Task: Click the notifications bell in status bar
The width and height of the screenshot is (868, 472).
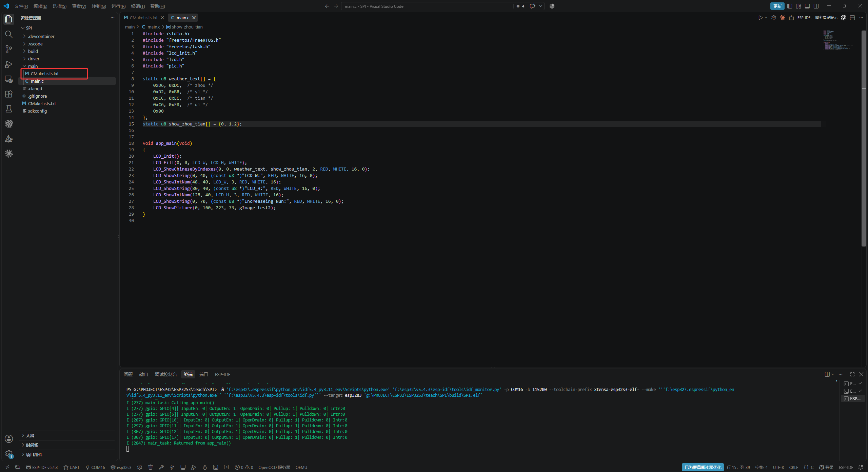Action: coord(861,467)
